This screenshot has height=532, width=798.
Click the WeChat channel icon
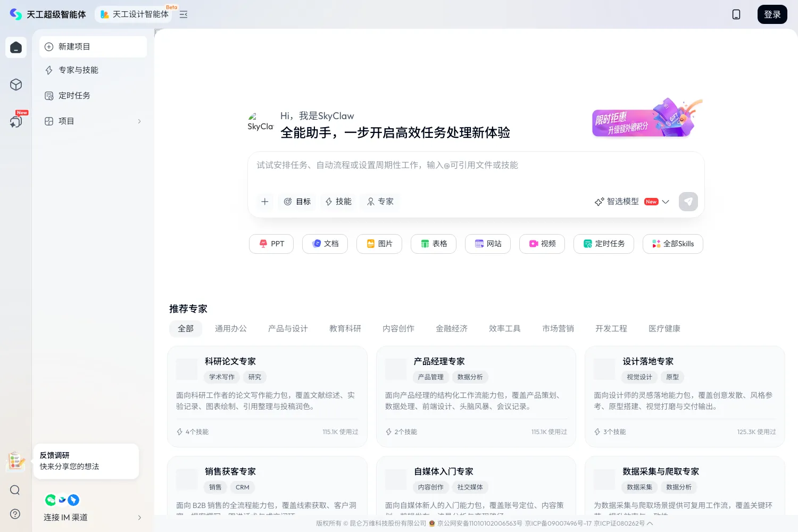[51, 500]
